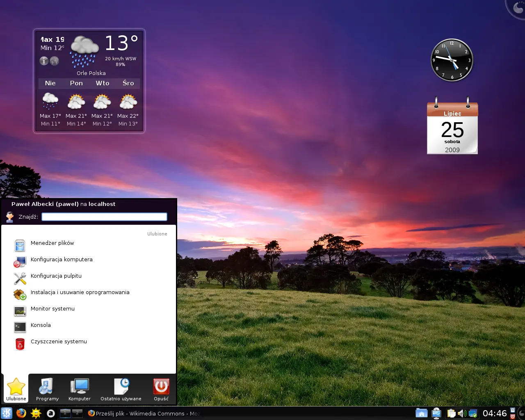Click the red trash bin icon

(x=20, y=344)
